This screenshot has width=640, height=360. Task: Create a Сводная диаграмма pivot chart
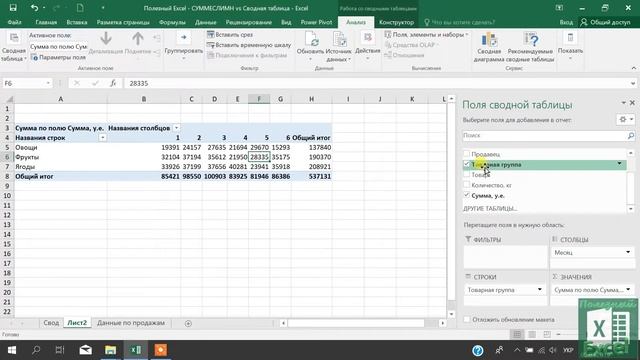[x=489, y=47]
